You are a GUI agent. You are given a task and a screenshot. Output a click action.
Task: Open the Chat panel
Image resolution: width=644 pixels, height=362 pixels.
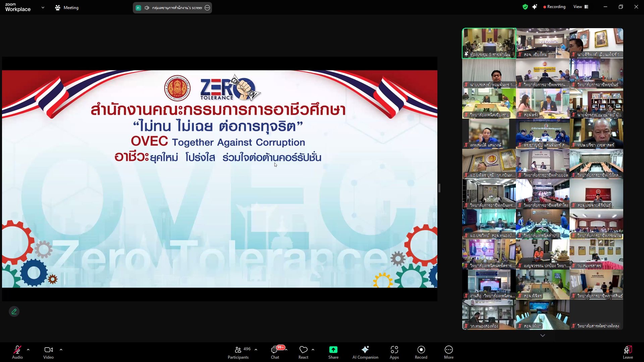(275, 352)
